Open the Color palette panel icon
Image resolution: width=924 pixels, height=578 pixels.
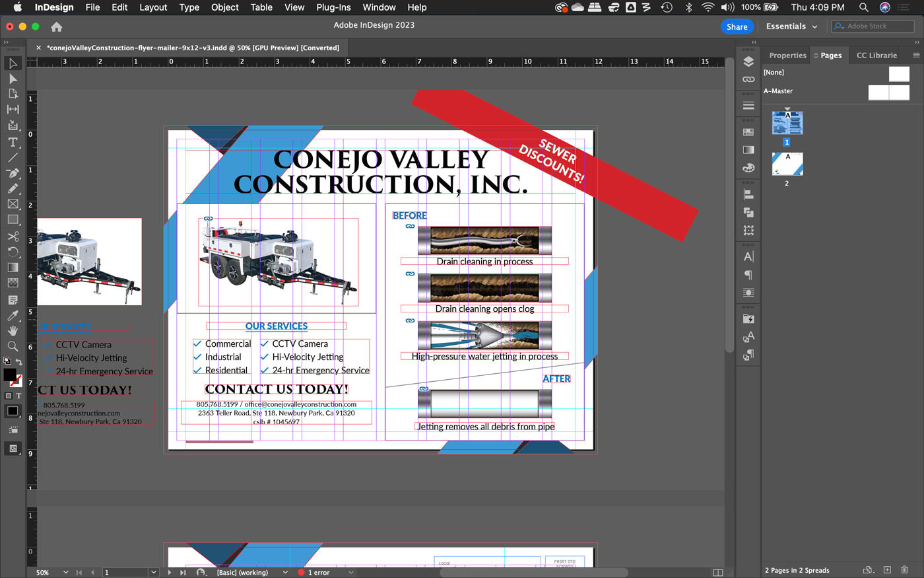coord(748,168)
